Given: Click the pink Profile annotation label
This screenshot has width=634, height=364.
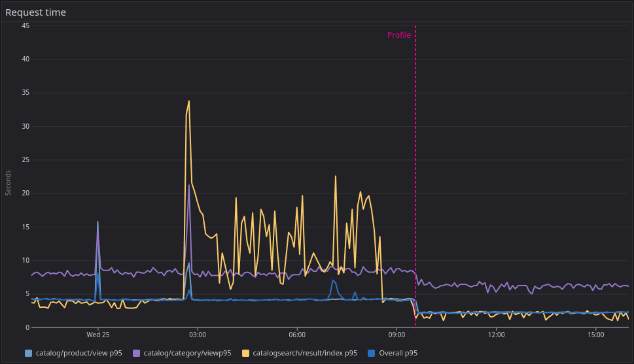Looking at the screenshot, I should point(398,35).
